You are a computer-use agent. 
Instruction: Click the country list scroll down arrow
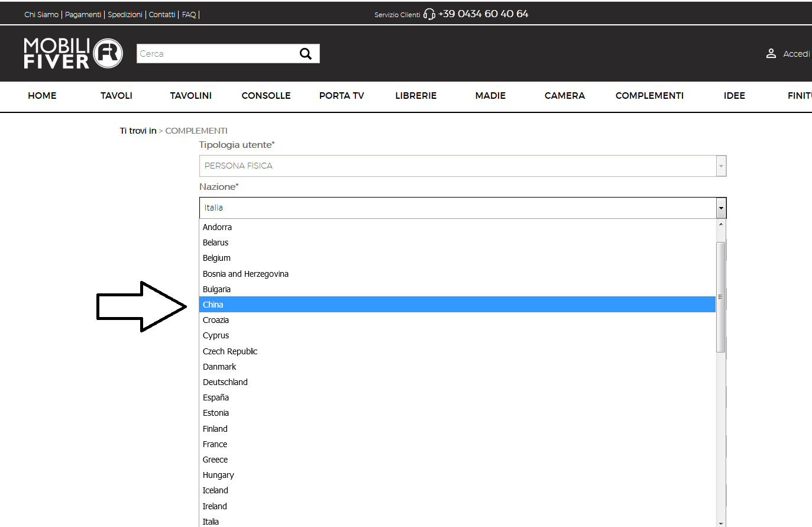pos(721,523)
